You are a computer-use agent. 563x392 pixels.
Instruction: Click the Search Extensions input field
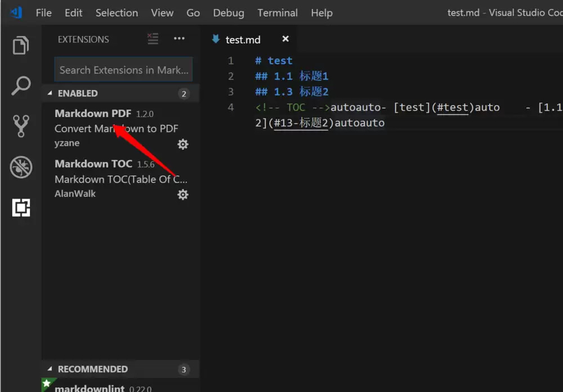click(x=123, y=69)
